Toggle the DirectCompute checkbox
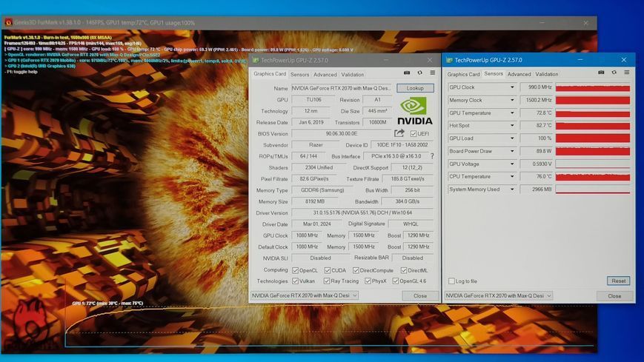Viewport: 644px width, 362px height. 356,270
